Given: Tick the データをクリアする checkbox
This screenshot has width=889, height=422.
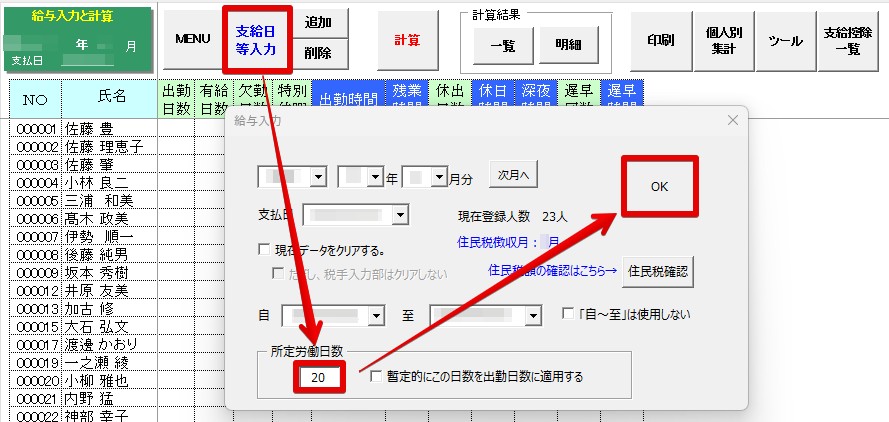Looking at the screenshot, I should point(264,250).
